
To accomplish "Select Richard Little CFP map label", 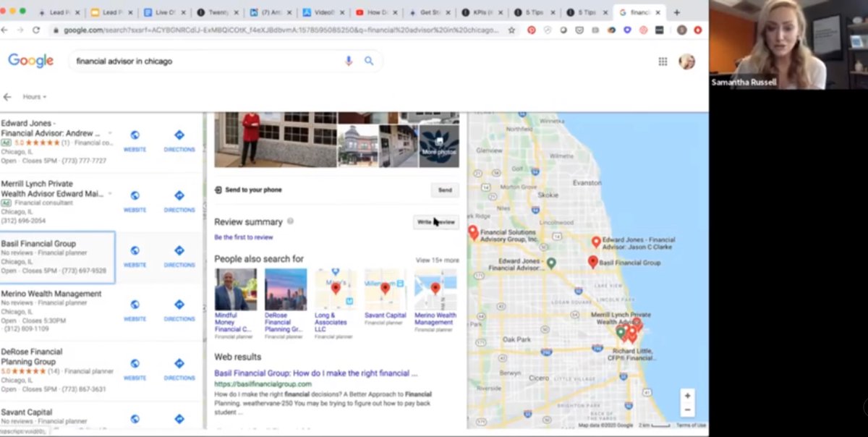I will click(633, 353).
